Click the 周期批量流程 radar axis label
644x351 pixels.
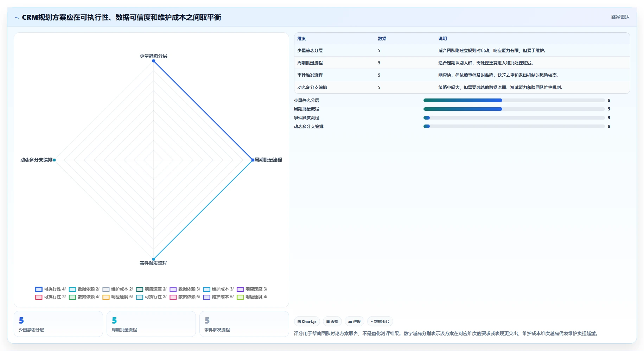(x=268, y=160)
